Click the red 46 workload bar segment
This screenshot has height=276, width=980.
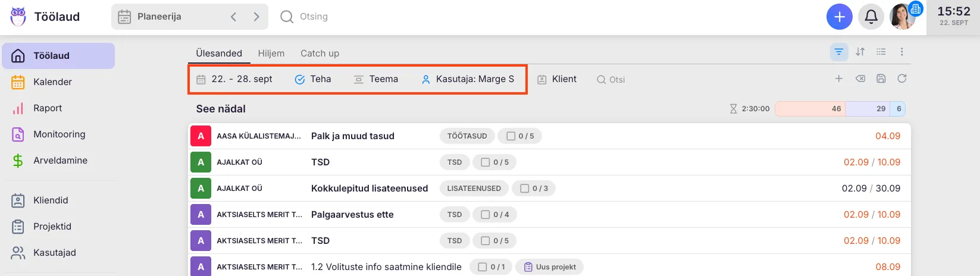tap(809, 109)
